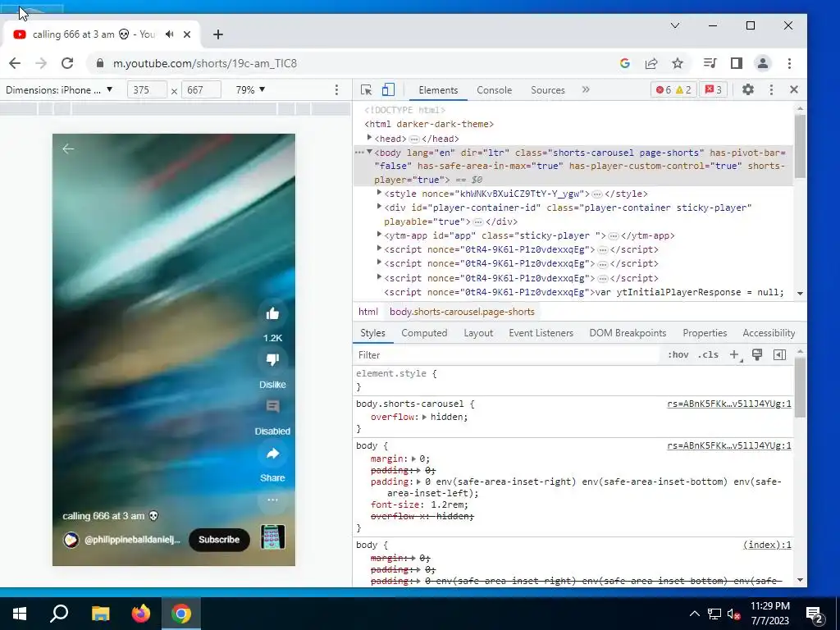This screenshot has width=840, height=630.
Task: Expand the player-container-id div
Action: [x=379, y=207]
